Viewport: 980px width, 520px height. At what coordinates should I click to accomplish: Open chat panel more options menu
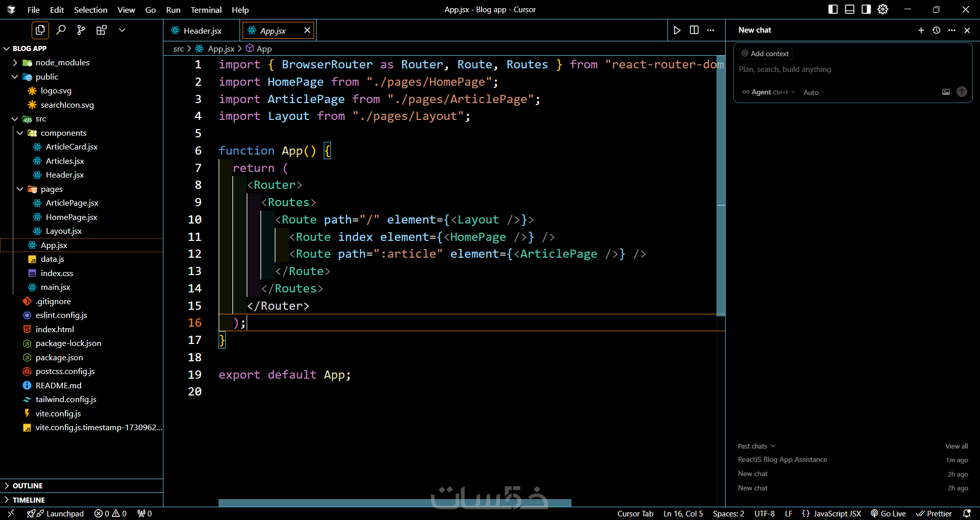tap(952, 30)
